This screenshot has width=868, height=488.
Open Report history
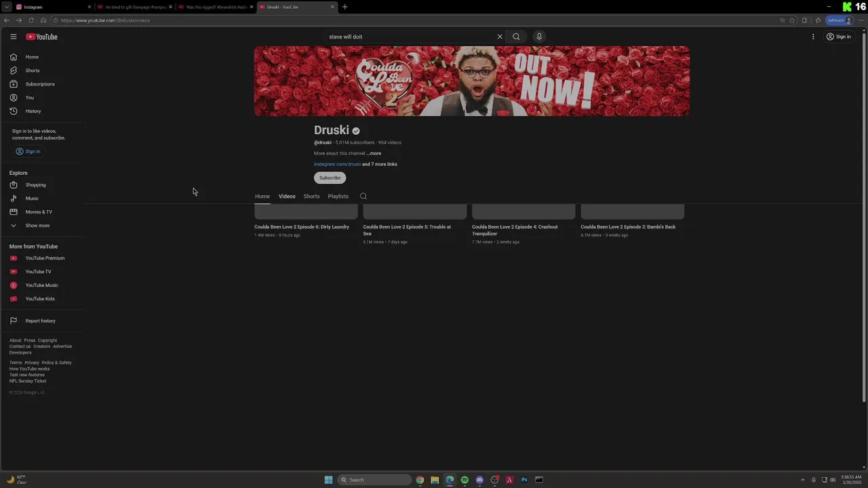pos(41,321)
